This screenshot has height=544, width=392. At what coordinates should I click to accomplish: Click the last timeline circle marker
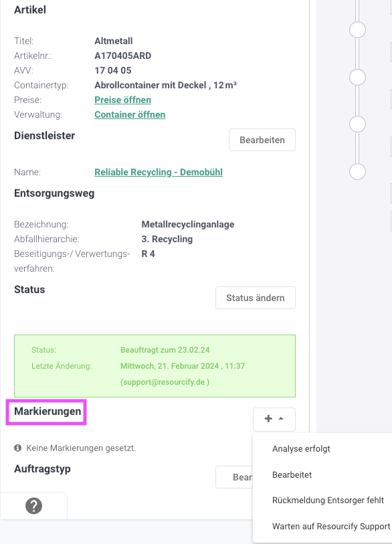357,171
